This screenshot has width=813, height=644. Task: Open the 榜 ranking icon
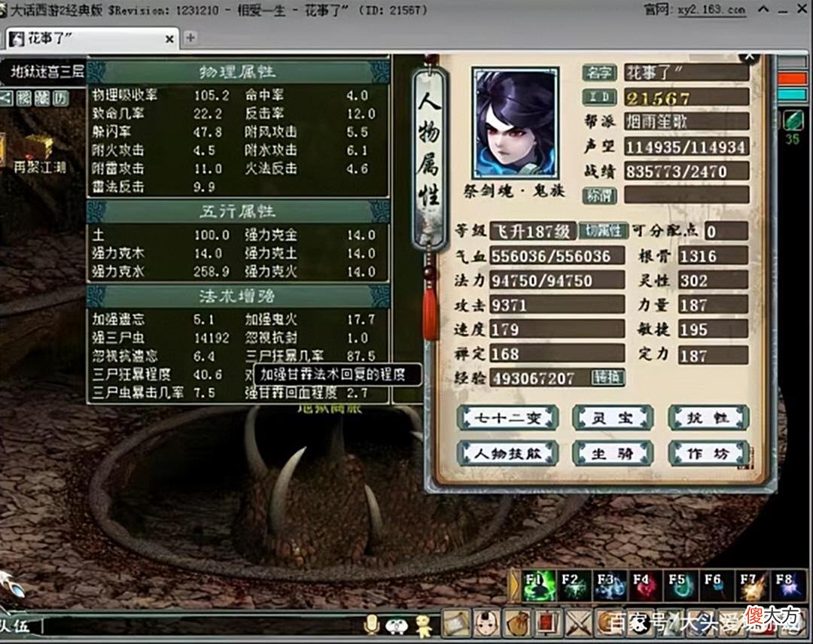click(23, 98)
